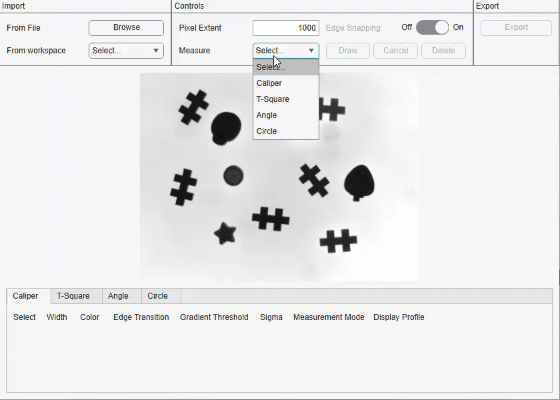Collapse the Measure dropdown arrow
The height and width of the screenshot is (400, 560).
311,51
